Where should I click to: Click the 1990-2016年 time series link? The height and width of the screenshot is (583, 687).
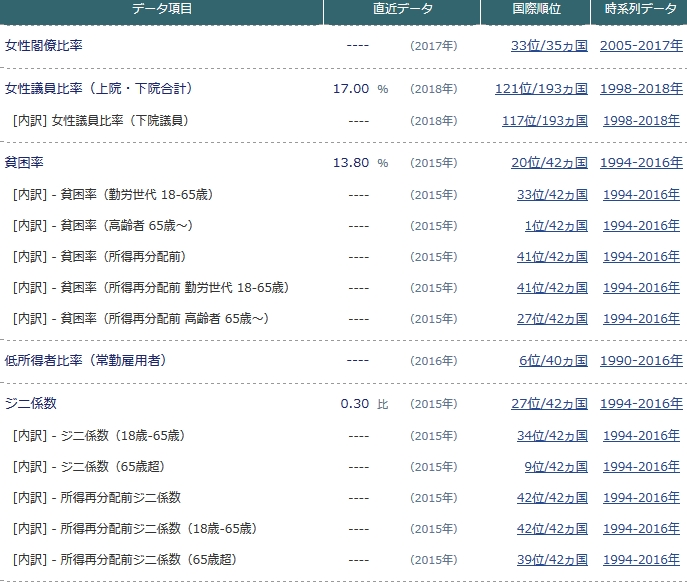(641, 361)
